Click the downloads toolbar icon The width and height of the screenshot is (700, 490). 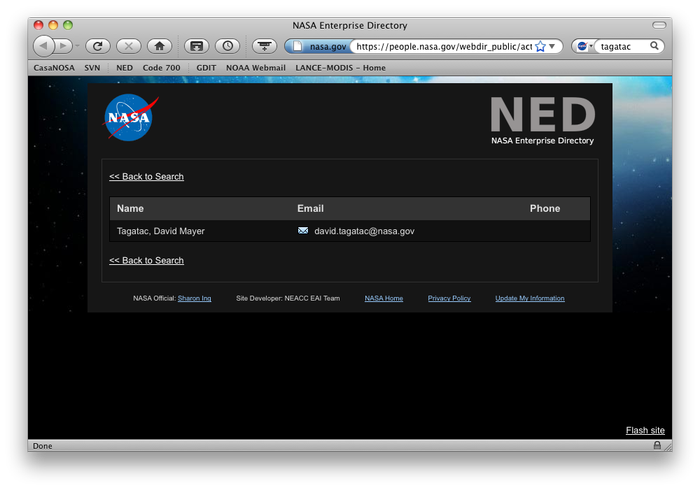[264, 46]
